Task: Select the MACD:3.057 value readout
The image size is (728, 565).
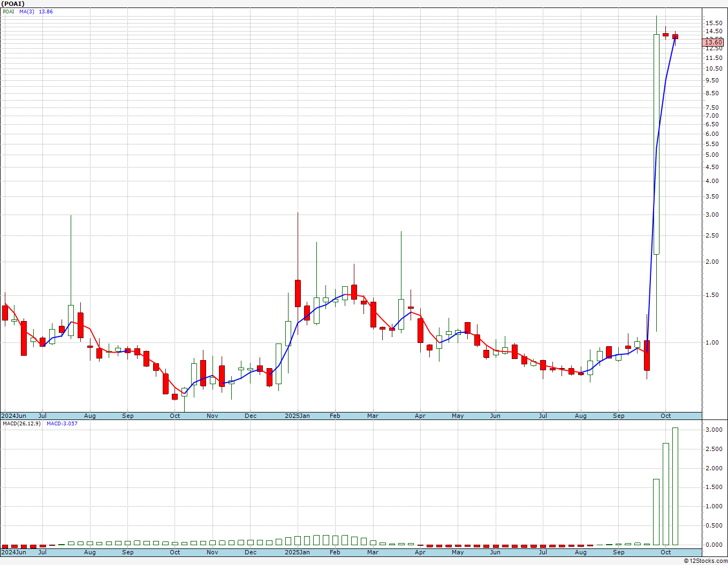Action: point(62,424)
